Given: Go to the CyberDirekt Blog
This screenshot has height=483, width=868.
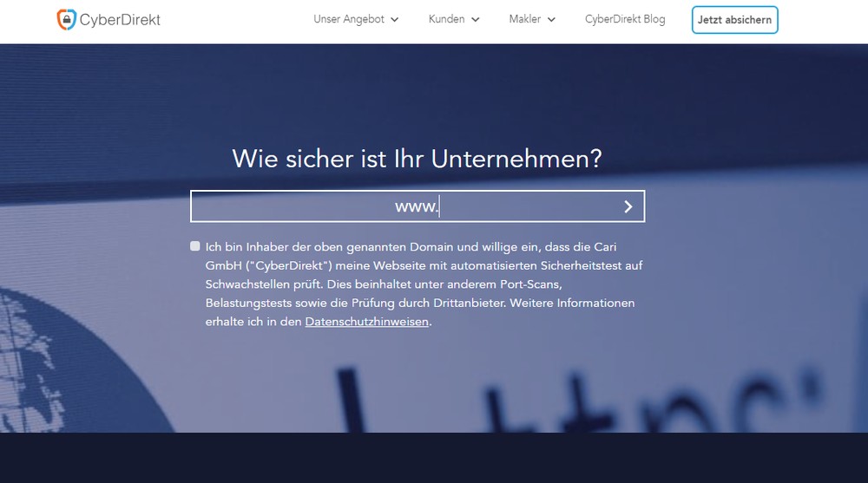Looking at the screenshot, I should coord(625,19).
